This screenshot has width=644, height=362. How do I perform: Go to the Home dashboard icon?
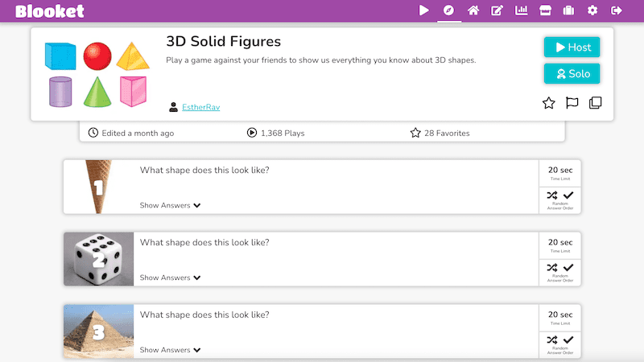pyautogui.click(x=473, y=10)
